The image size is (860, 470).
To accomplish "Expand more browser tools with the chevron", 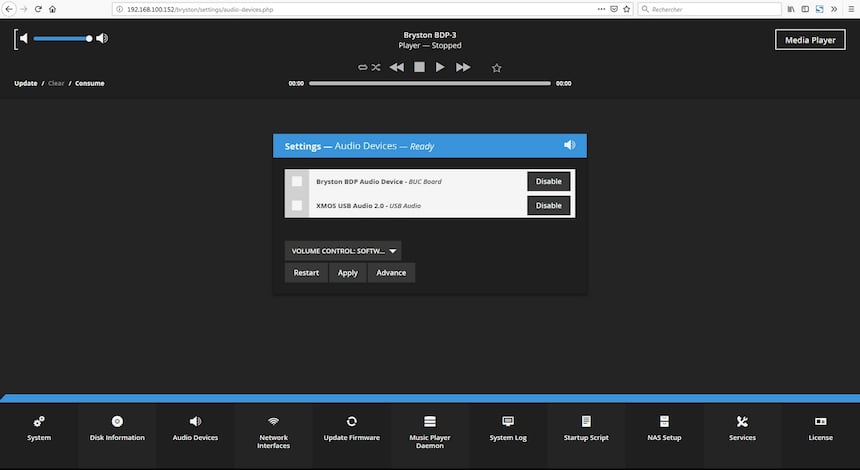I will click(834, 9).
